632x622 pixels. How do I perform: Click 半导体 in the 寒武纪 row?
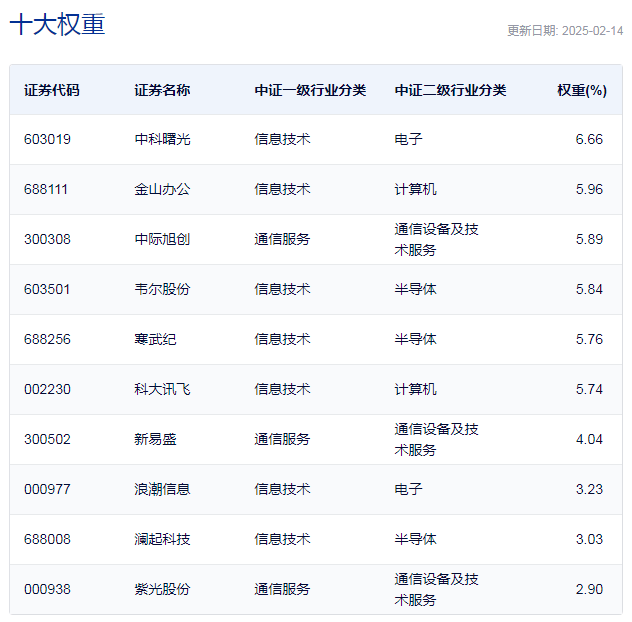416,339
